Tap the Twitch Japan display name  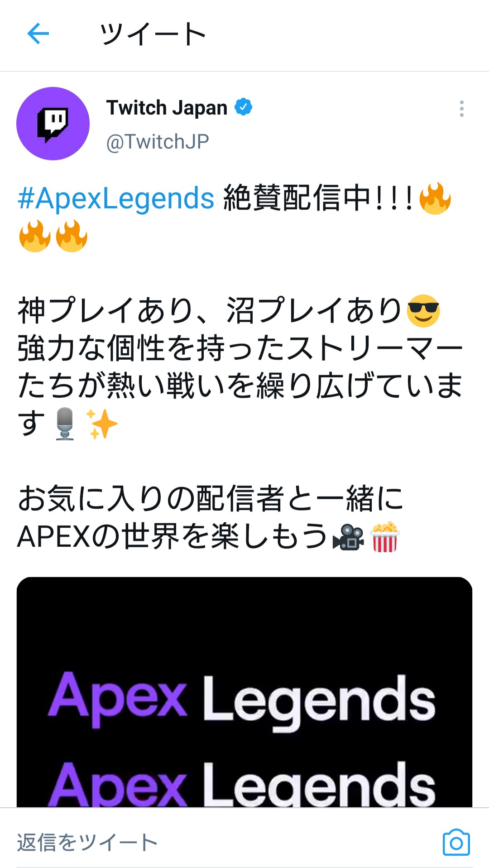pos(167,108)
